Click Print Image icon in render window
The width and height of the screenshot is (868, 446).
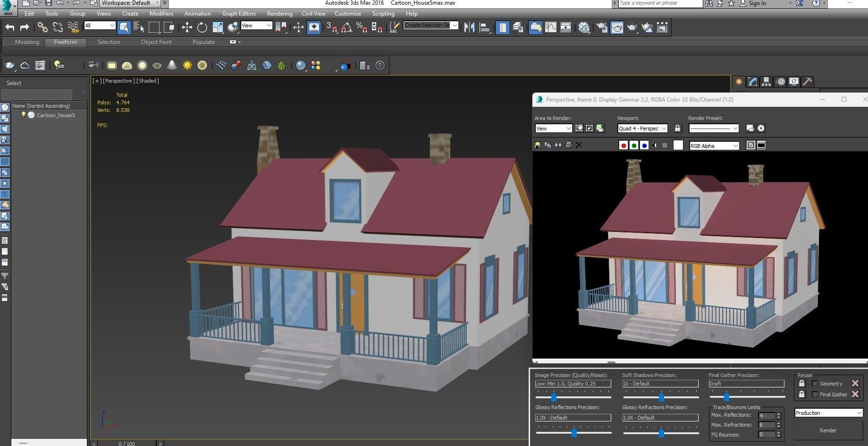click(x=568, y=145)
